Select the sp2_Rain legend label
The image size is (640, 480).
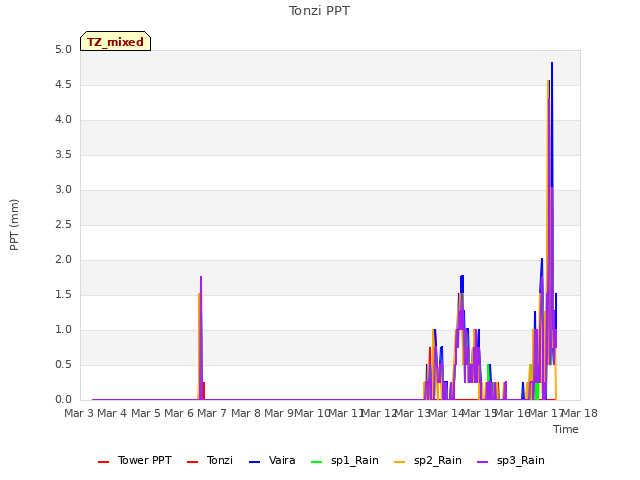click(438, 460)
